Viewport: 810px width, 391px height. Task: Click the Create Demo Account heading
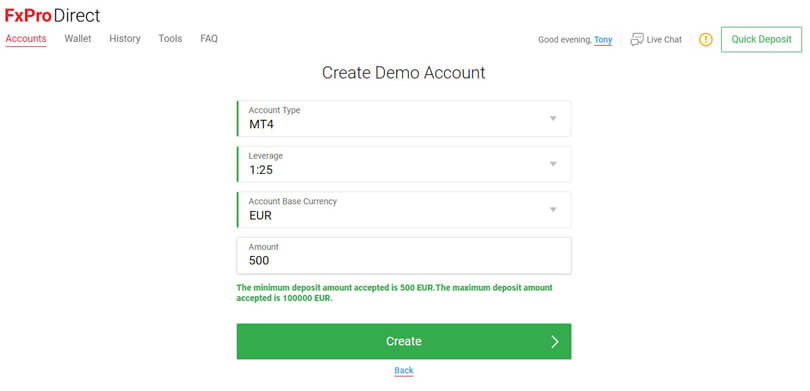pyautogui.click(x=403, y=73)
